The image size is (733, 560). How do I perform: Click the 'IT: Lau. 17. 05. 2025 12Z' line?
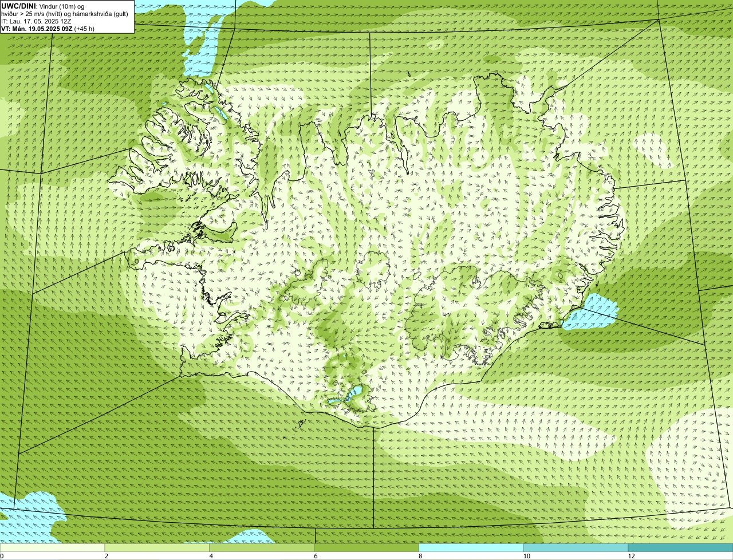pyautogui.click(x=36, y=21)
